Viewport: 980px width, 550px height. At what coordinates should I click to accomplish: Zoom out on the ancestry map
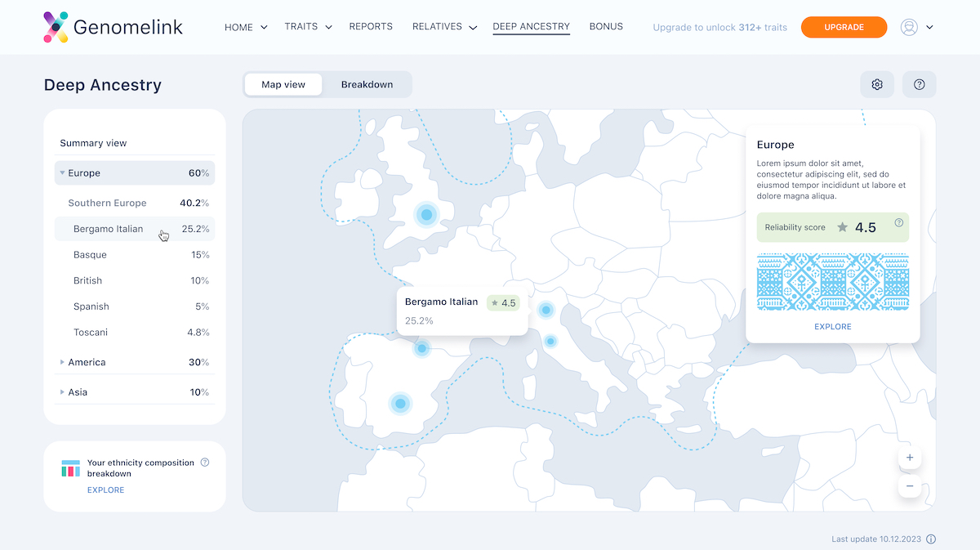[909, 486]
